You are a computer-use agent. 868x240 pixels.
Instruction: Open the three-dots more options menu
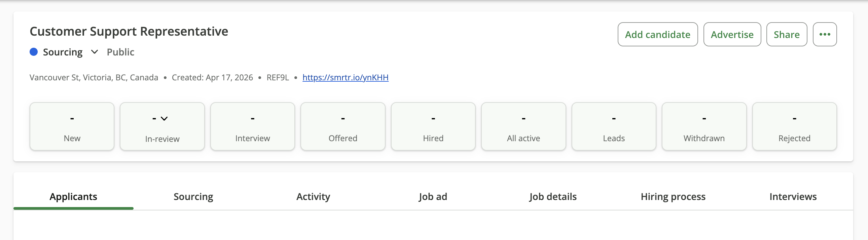point(825,34)
